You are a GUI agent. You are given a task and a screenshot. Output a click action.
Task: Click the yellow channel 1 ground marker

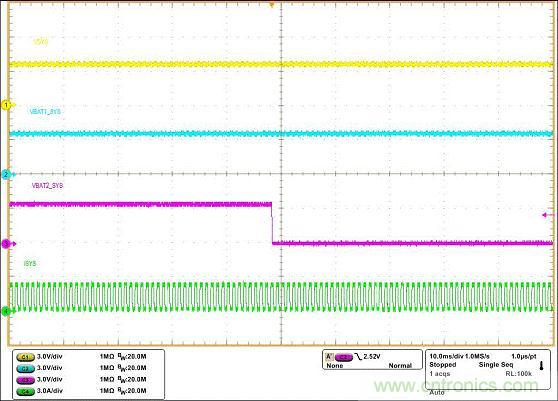[6, 105]
